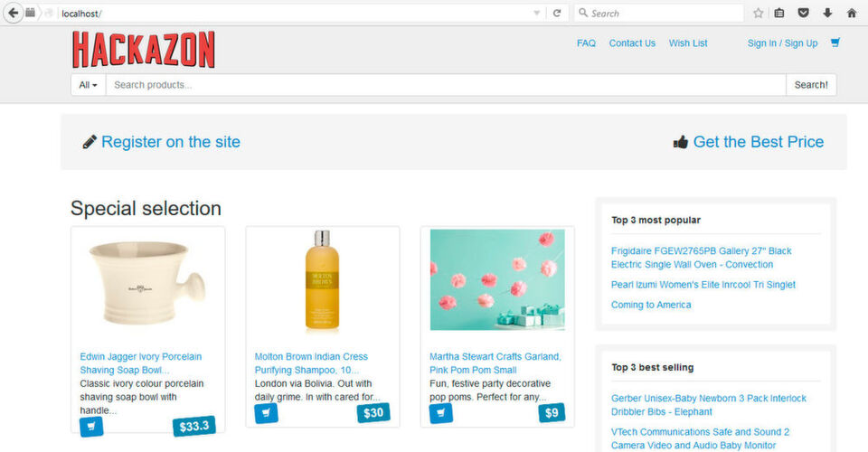Open the bookmarks list icon in toolbar
Image resolution: width=868 pixels, height=452 pixels.
pos(779,14)
